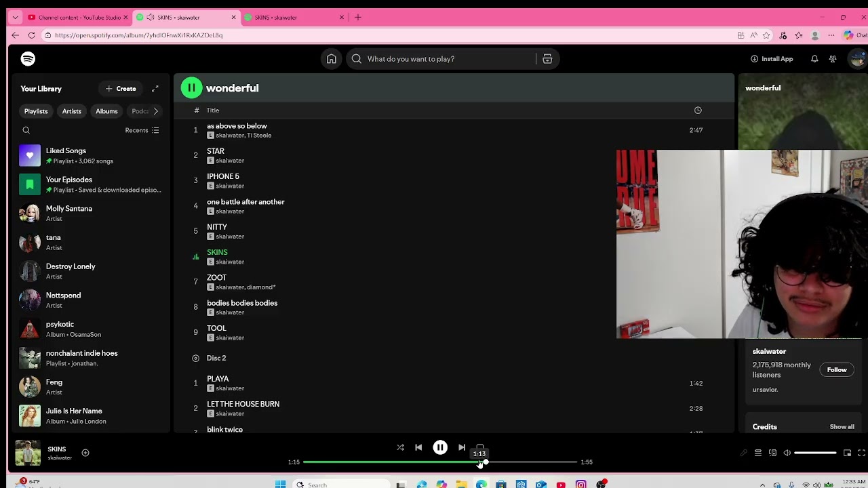Image resolution: width=868 pixels, height=488 pixels.
Task: Open Your Episodes in library
Action: click(90, 184)
